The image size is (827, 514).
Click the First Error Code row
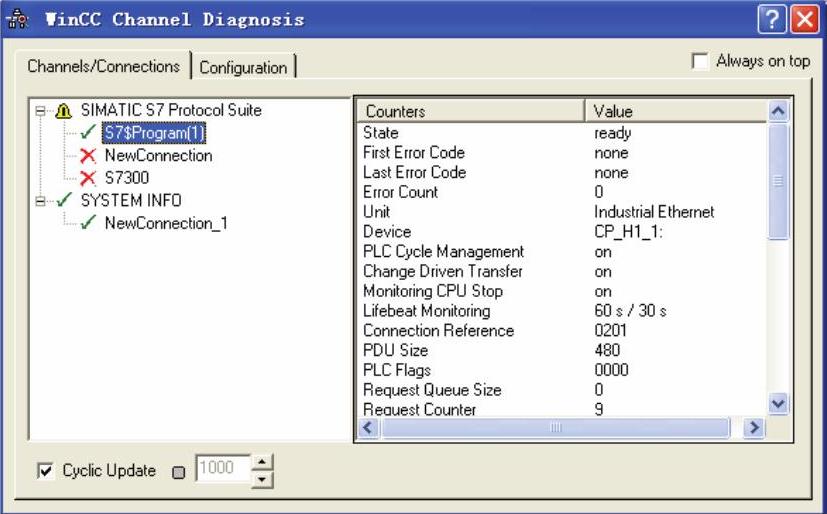point(562,153)
